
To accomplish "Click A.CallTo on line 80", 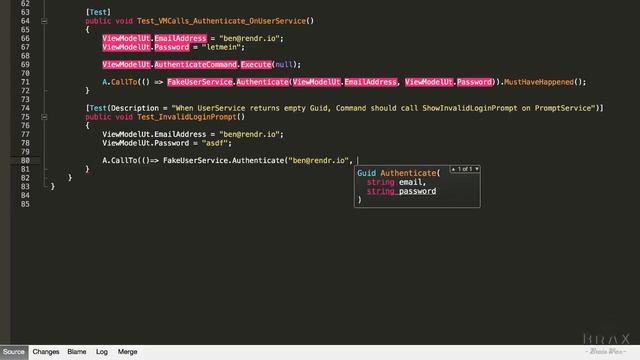I will pyautogui.click(x=120, y=160).
